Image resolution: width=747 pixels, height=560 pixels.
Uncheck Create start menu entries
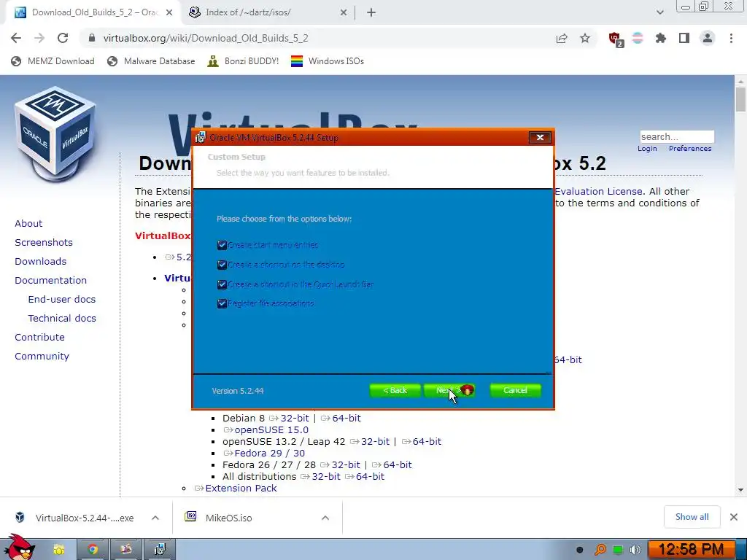click(x=222, y=245)
